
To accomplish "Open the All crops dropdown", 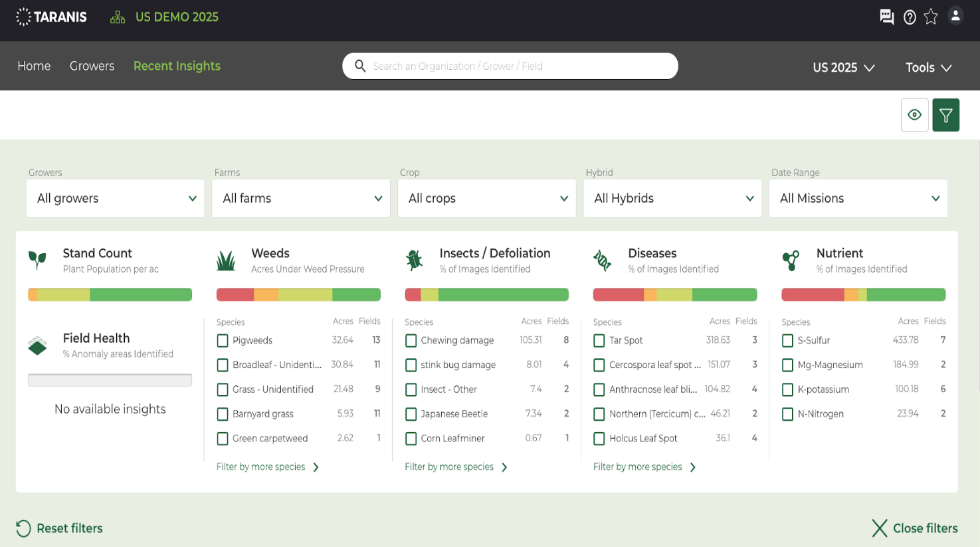I will click(487, 198).
